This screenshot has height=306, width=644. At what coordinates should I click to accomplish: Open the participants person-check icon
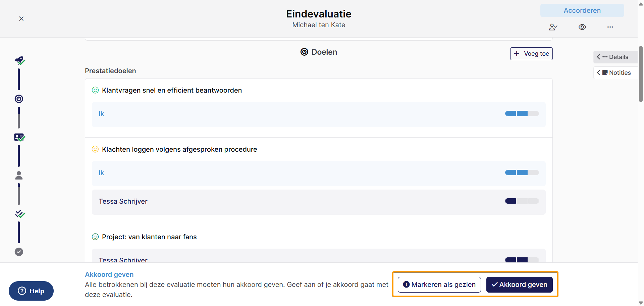point(553,27)
